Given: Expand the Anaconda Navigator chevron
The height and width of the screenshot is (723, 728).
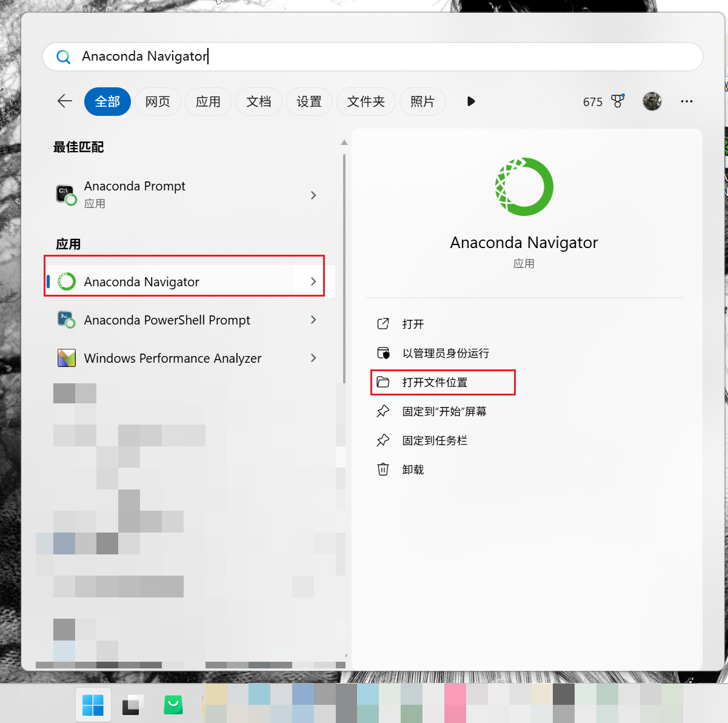Looking at the screenshot, I should click(313, 281).
